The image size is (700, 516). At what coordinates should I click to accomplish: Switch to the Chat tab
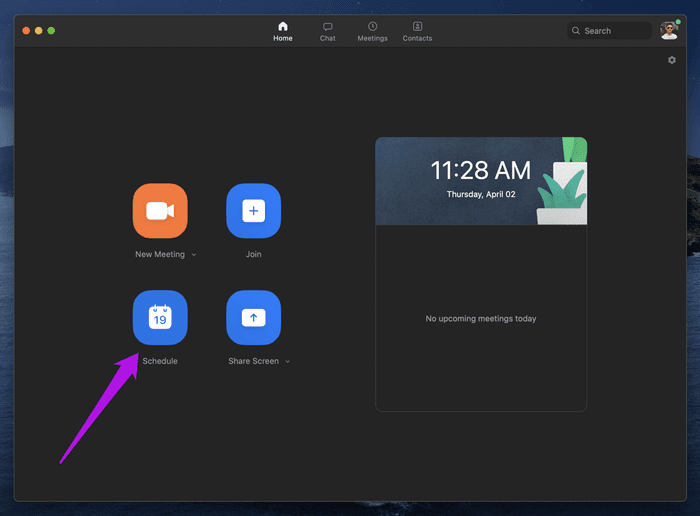click(327, 31)
